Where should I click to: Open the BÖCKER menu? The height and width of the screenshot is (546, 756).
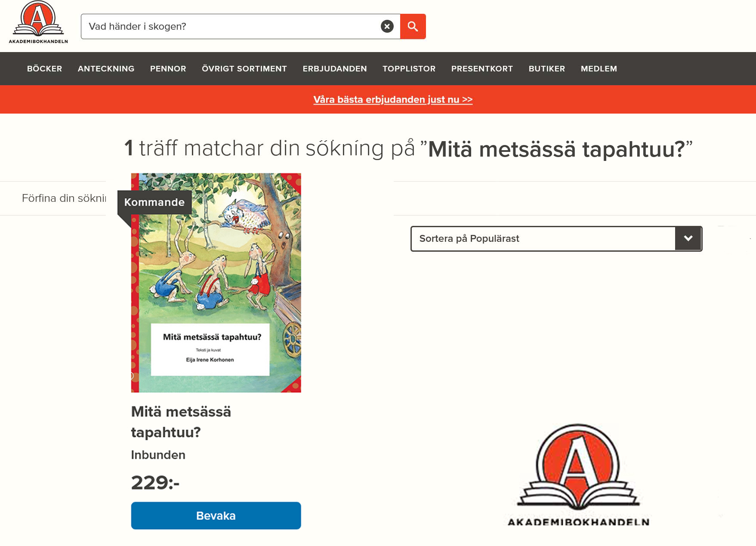(x=44, y=69)
